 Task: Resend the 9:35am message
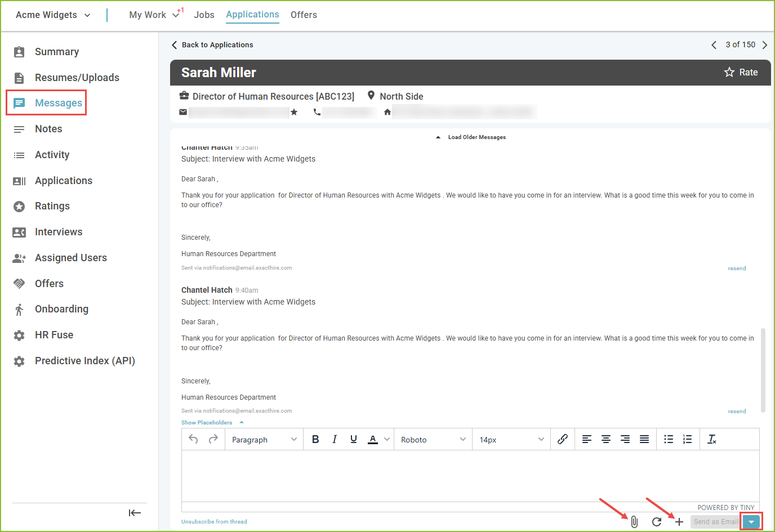point(737,269)
